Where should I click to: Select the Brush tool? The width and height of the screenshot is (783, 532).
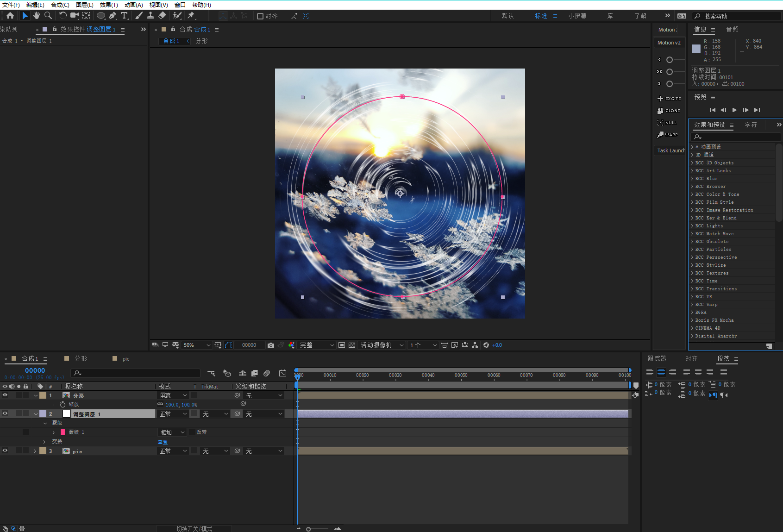coord(139,16)
